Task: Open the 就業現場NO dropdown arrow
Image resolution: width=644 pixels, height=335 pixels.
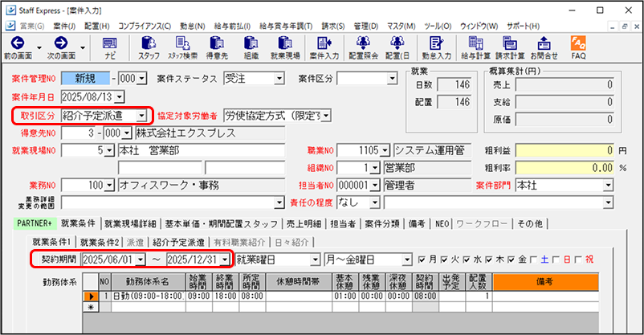Action: tap(109, 150)
